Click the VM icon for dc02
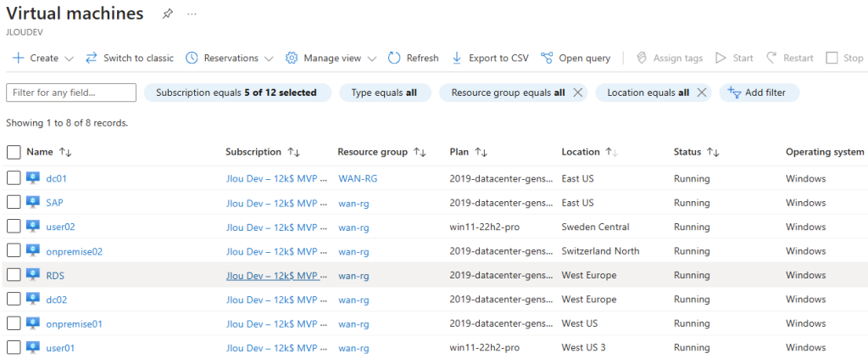The height and width of the screenshot is (359, 868). point(33,300)
